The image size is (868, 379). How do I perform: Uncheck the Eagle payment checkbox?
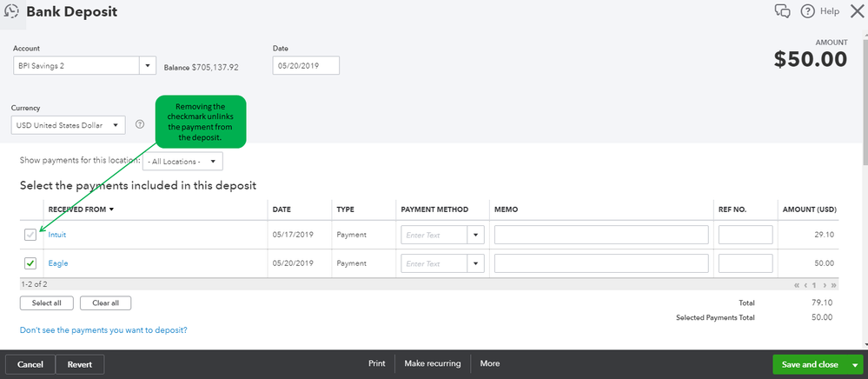tap(30, 263)
